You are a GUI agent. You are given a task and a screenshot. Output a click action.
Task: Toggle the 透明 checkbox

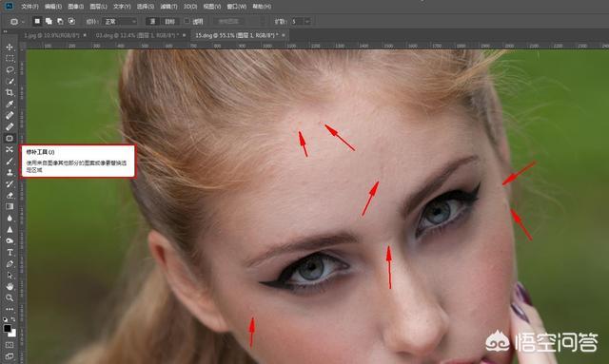click(x=187, y=21)
